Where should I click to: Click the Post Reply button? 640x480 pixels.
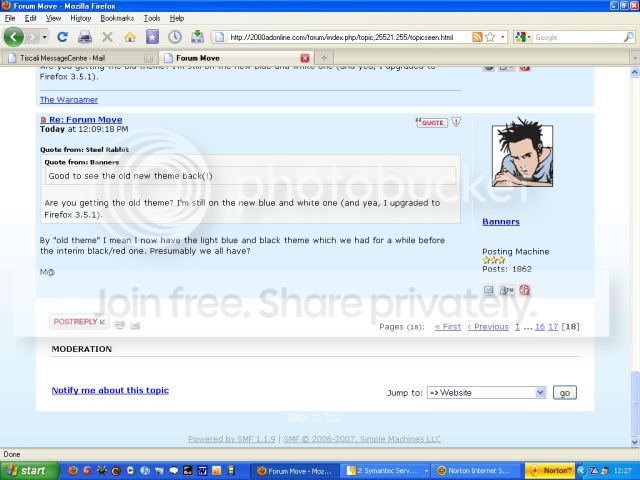(79, 322)
